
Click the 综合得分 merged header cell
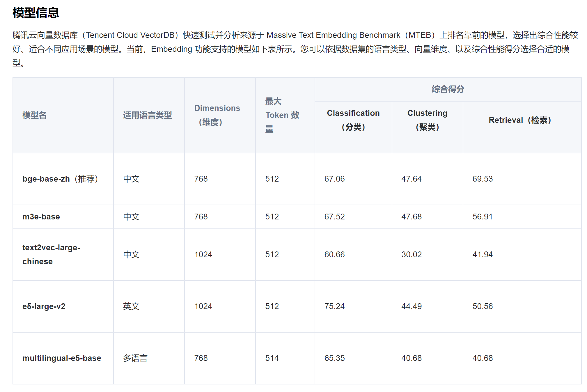[x=448, y=89]
